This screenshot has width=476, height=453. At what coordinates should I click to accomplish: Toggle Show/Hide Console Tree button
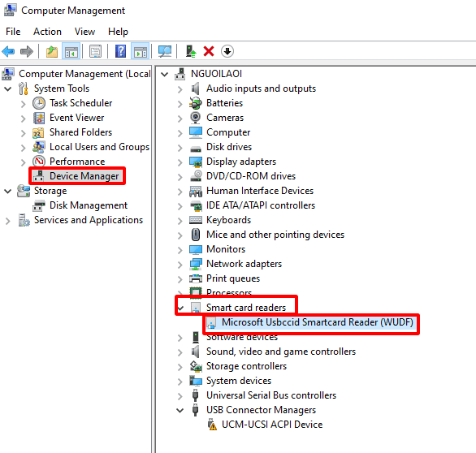71,51
